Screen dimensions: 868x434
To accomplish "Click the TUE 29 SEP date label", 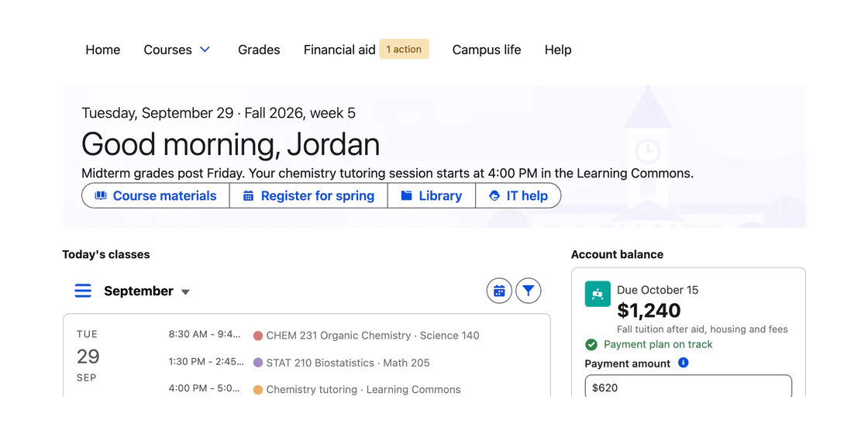I will pyautogui.click(x=88, y=356).
